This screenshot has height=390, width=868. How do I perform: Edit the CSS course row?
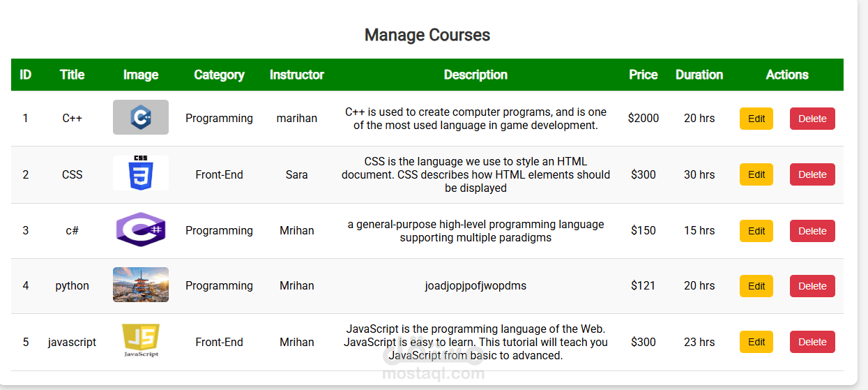click(x=756, y=174)
